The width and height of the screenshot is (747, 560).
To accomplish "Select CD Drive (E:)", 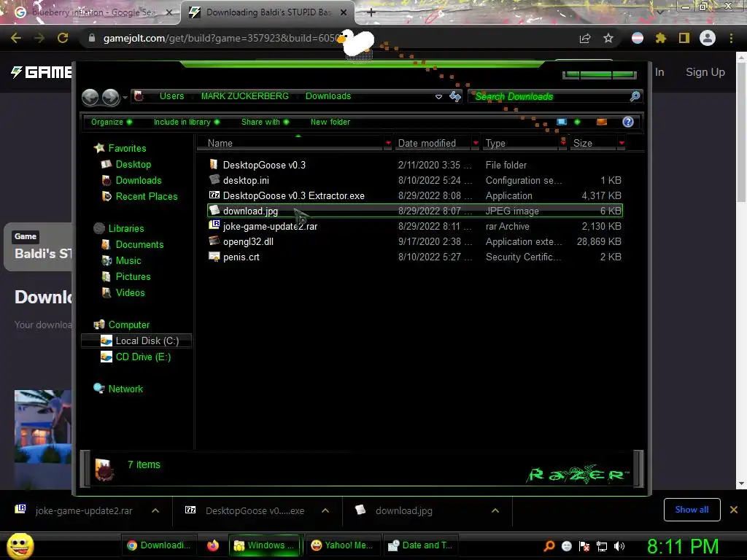I will click(x=143, y=357).
